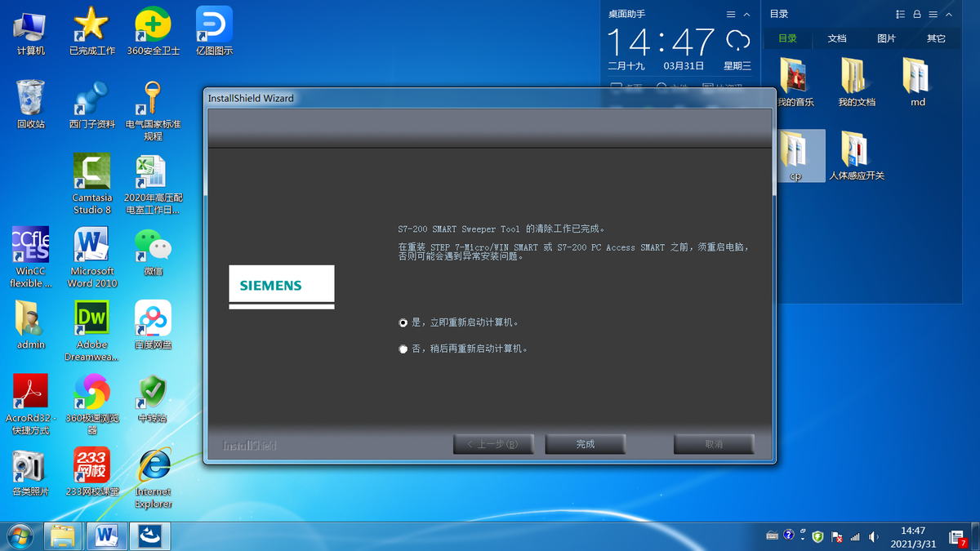This screenshot has width=980, height=551.
Task: Open 百度网盘 desktop shortcut
Action: tap(153, 325)
